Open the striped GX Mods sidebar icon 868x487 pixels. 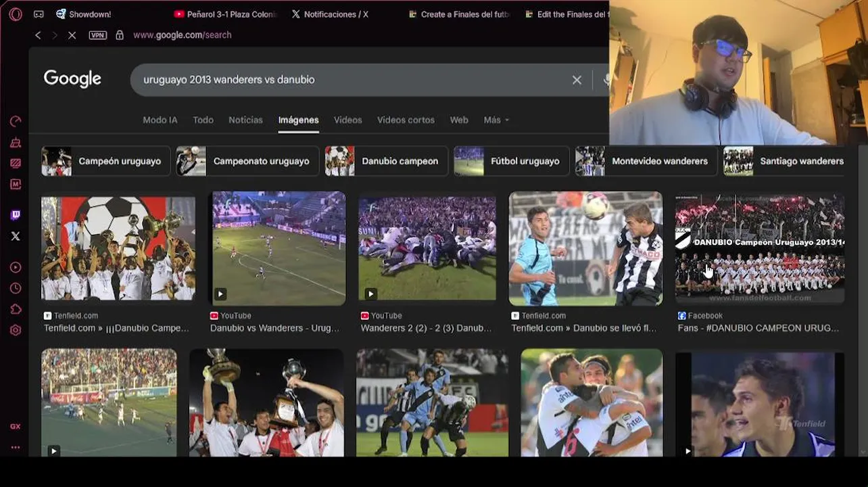coord(16,163)
